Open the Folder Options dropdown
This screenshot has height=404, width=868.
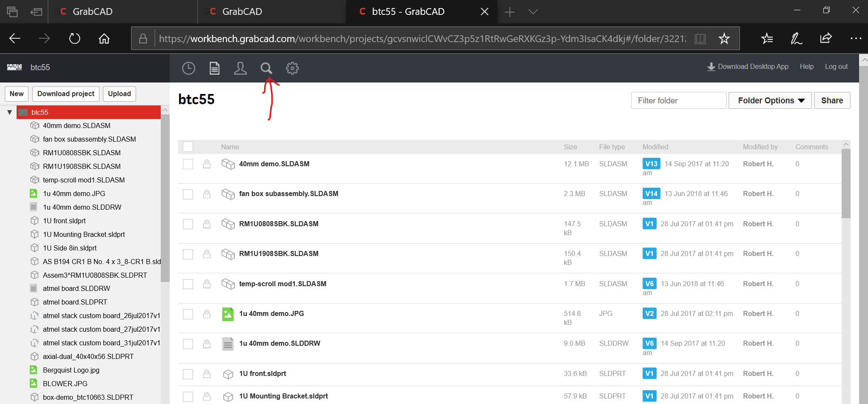[770, 100]
